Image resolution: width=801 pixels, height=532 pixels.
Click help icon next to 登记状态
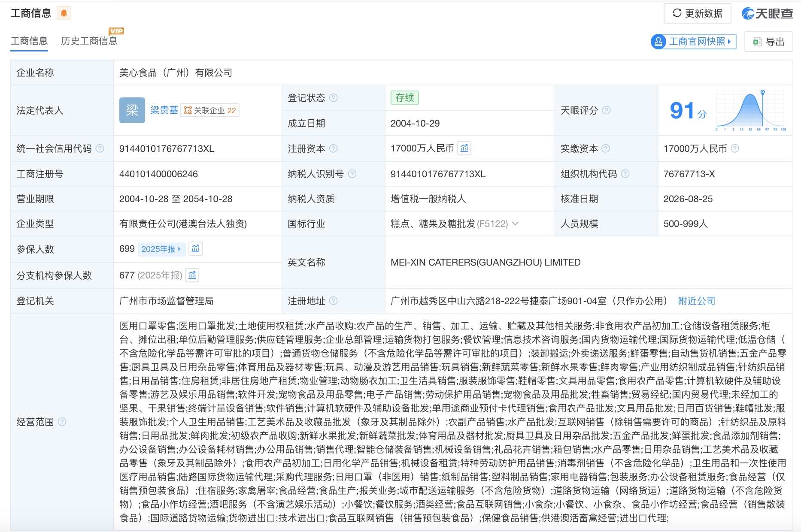[x=333, y=98]
